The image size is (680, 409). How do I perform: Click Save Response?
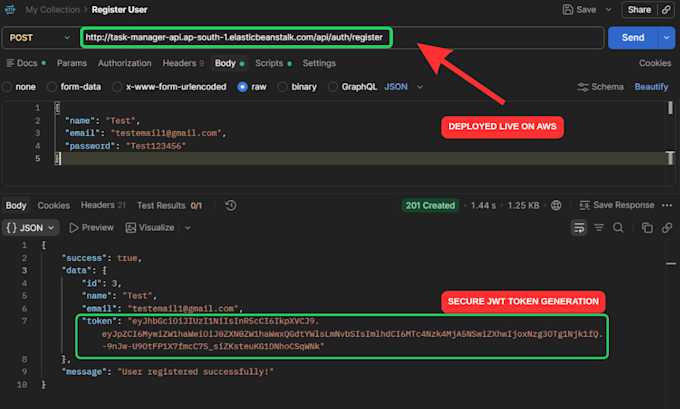pyautogui.click(x=617, y=205)
